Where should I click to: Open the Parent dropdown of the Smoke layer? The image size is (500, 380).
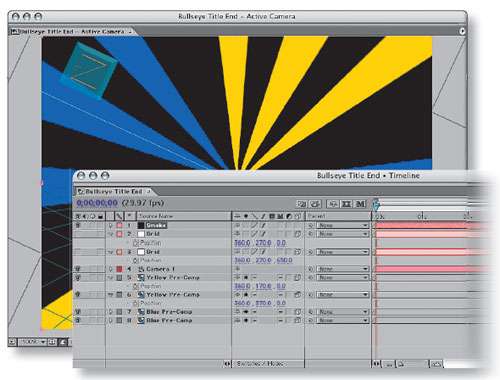point(343,225)
